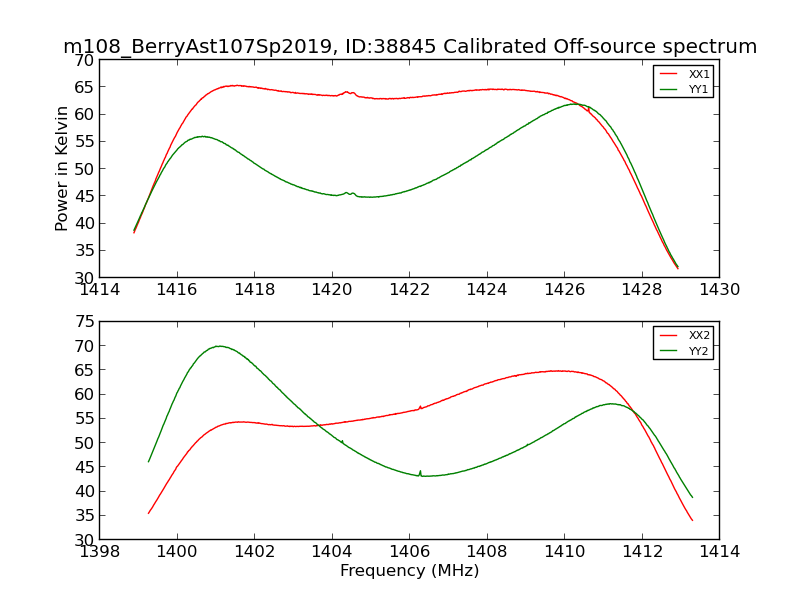This screenshot has width=800, height=600.
Task: Click the YY2 curve peak near 1401 MHz
Action: pos(219,346)
